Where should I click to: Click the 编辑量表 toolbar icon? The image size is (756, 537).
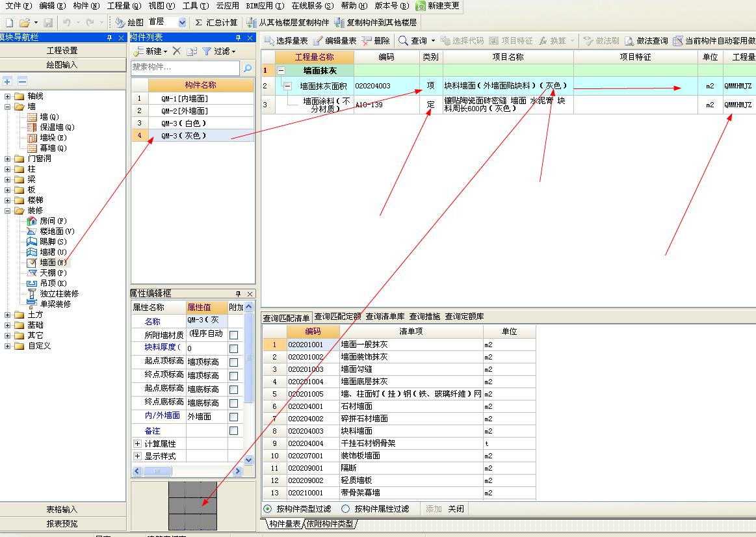(x=318, y=41)
